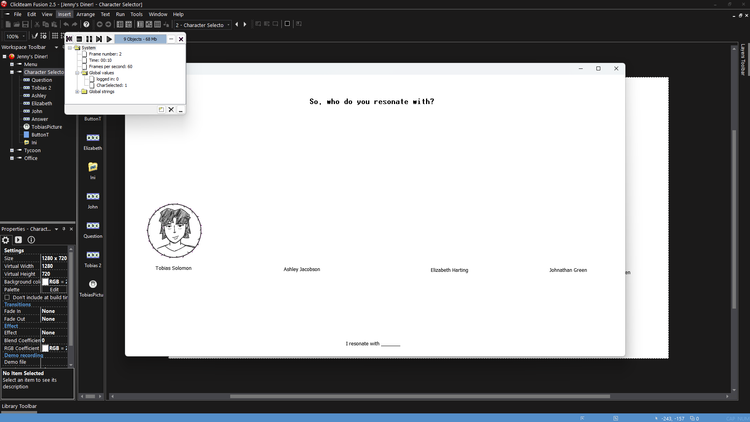
Task: Click the frame editor horizontal scrollbar
Action: (419, 396)
